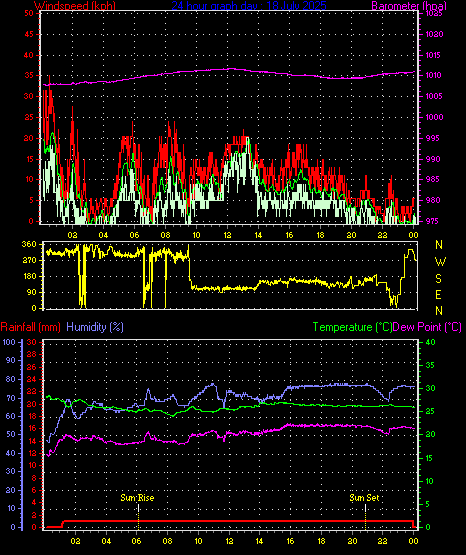Click the 'Sun Set' marker label
Viewport: 466px width, 555px height.
tap(364, 498)
